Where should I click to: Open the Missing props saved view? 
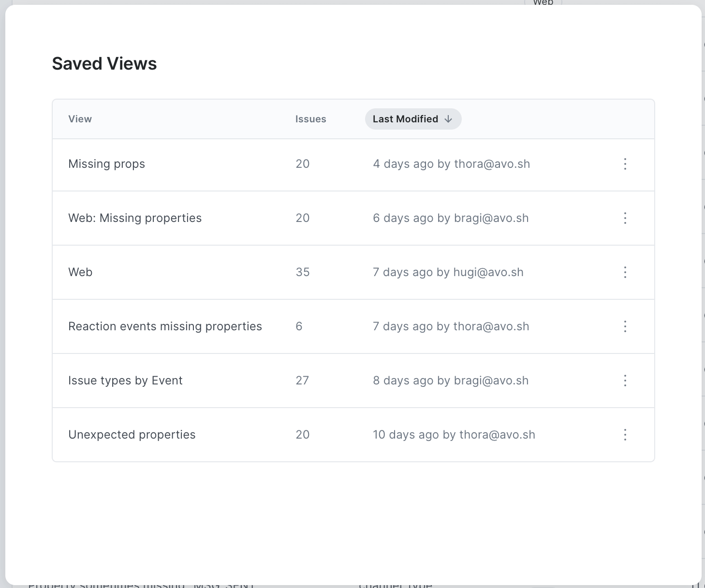[x=106, y=164]
